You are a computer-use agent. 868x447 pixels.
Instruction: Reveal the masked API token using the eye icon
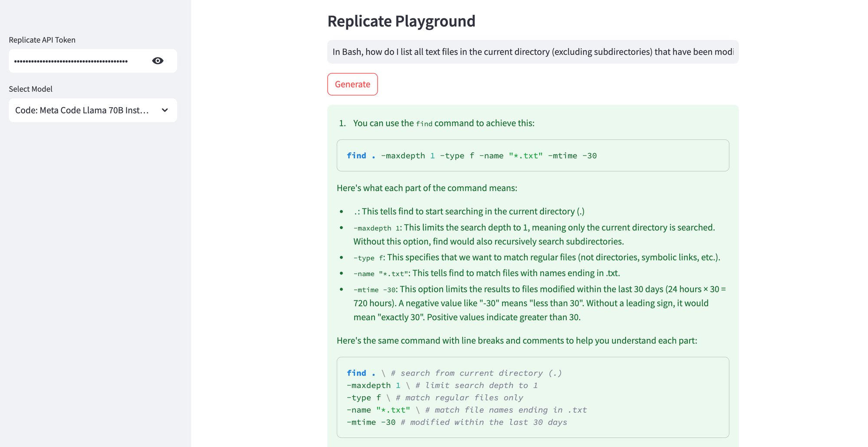click(158, 61)
